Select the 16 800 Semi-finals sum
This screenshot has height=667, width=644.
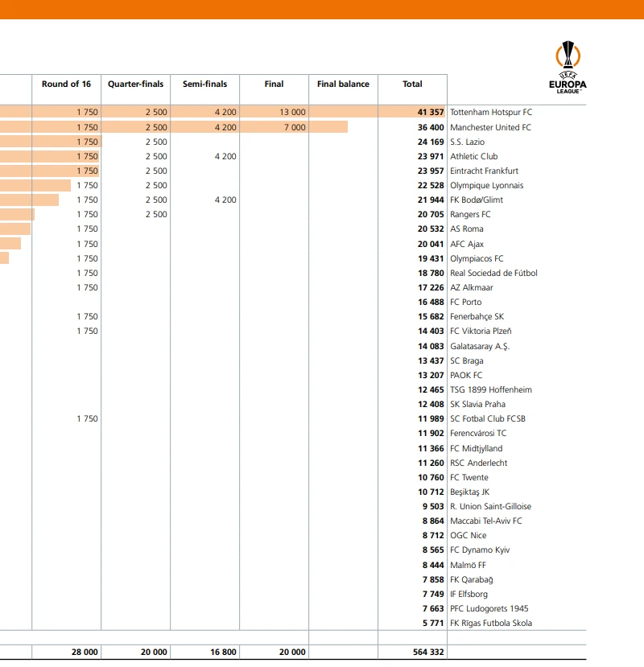click(x=223, y=653)
